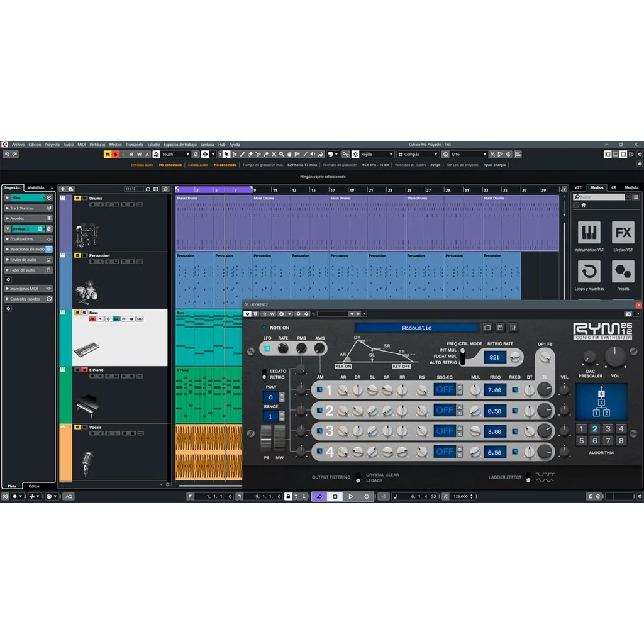Load preset folder icon in RYM2612
The width and height of the screenshot is (644, 644).
(487, 327)
